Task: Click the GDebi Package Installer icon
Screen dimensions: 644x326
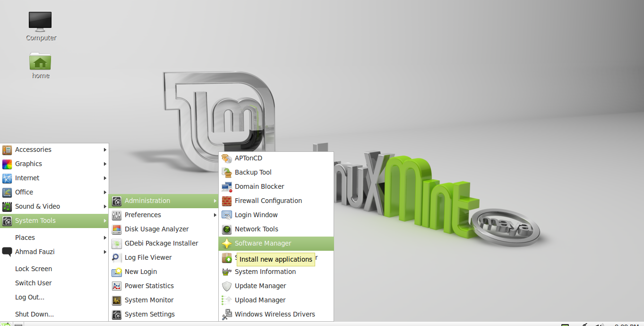Action: tap(117, 243)
